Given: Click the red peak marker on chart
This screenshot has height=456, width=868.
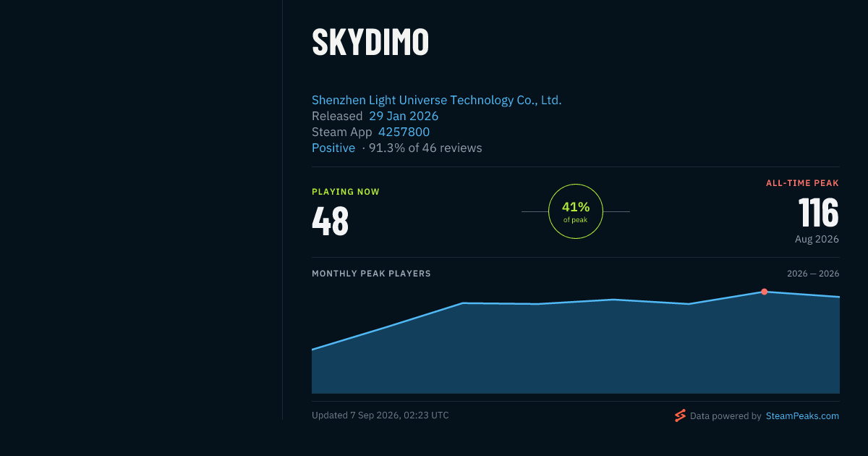Looking at the screenshot, I should 764,292.
